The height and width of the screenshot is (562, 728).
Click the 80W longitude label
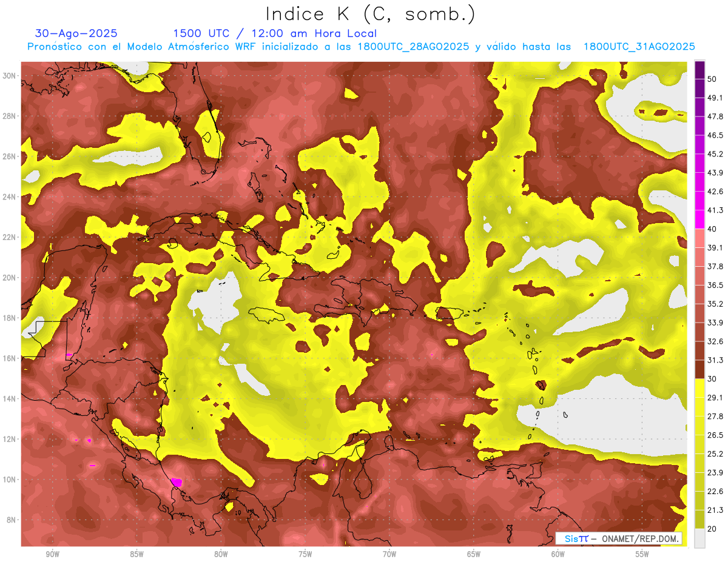pos(221,554)
